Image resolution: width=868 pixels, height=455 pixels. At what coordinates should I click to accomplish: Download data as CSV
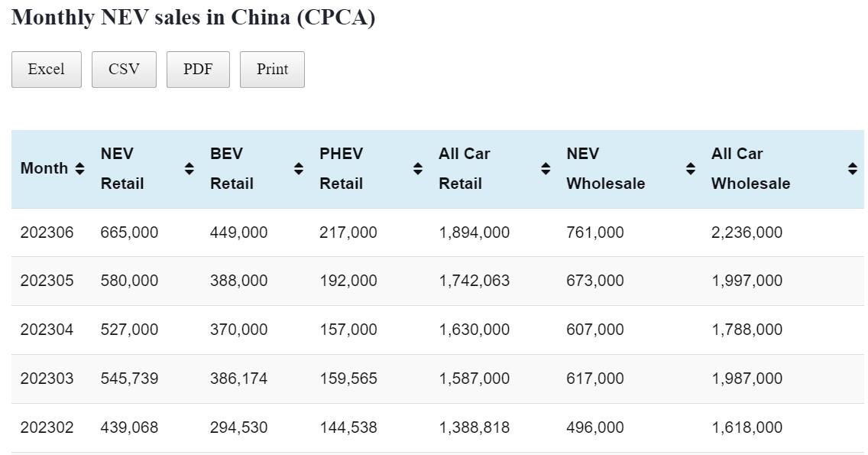[x=124, y=70]
